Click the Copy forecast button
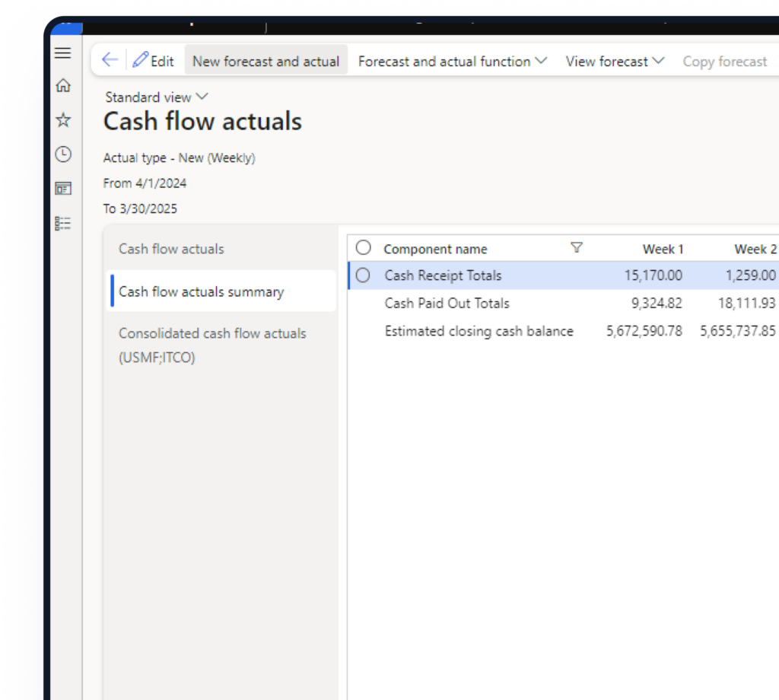The image size is (779, 700). click(x=724, y=62)
